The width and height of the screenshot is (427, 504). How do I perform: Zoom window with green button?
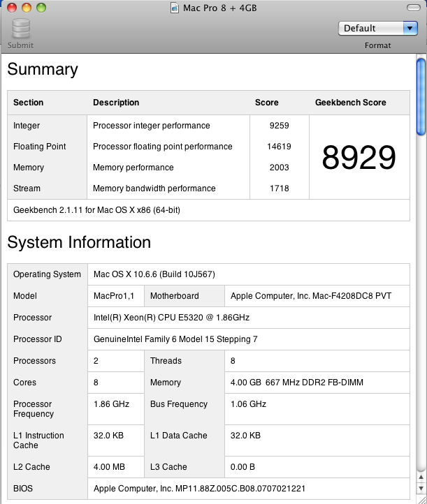[x=41, y=8]
